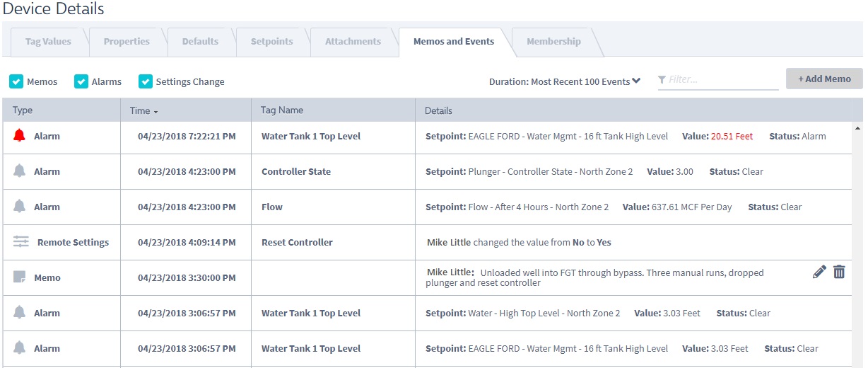The image size is (868, 368).
Task: Click the Memo note icon
Action: pyautogui.click(x=20, y=277)
